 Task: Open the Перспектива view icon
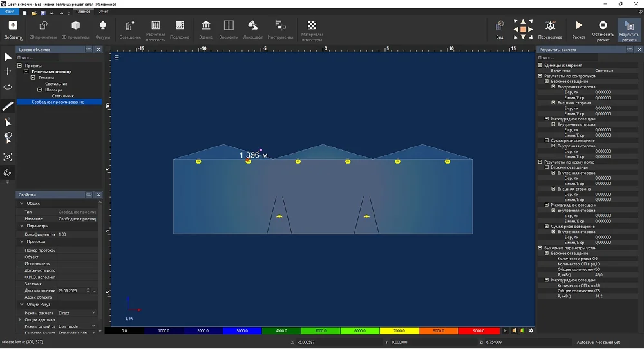coord(550,26)
